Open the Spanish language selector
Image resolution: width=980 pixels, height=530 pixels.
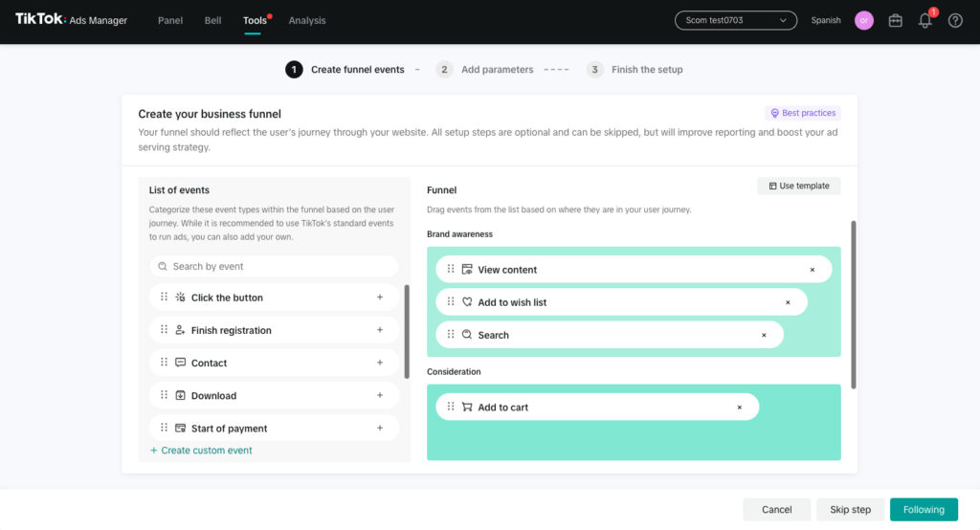pos(826,21)
